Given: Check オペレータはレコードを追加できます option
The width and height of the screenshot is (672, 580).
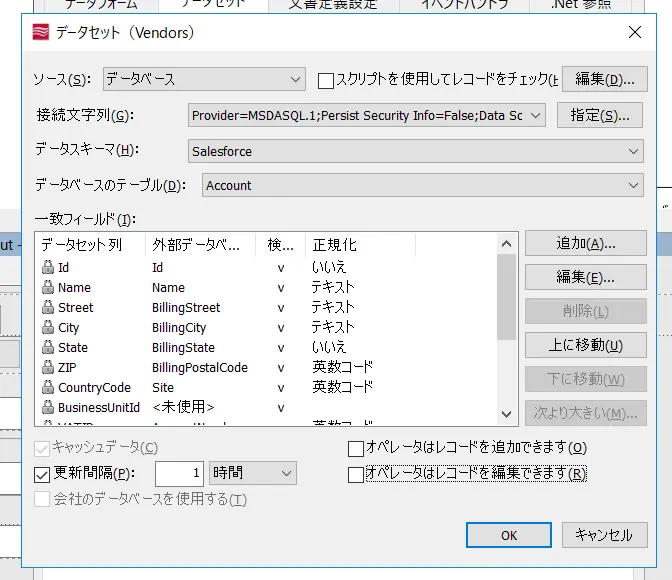Looking at the screenshot, I should 356,449.
